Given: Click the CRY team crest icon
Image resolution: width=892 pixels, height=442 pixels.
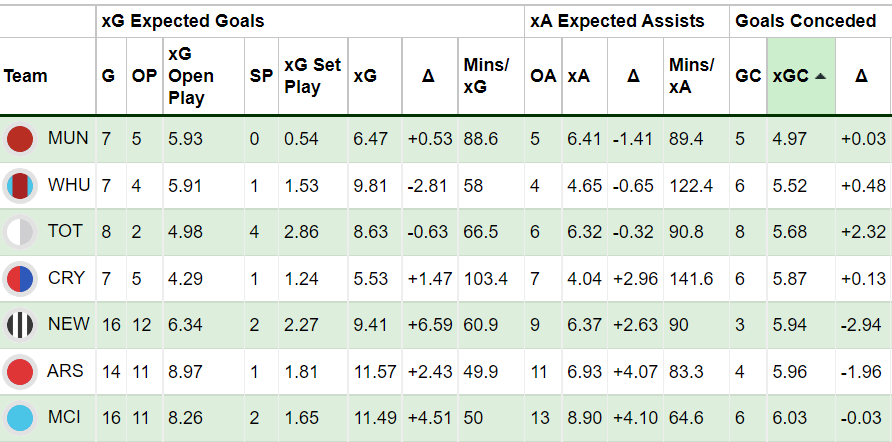Looking at the screenshot, I should 20,278.
